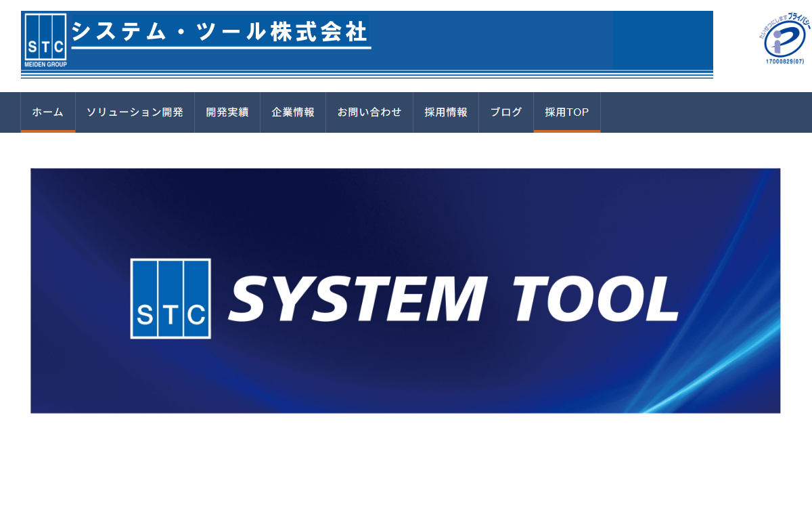
Task: Open the ソリューション開発 menu
Action: 135,112
